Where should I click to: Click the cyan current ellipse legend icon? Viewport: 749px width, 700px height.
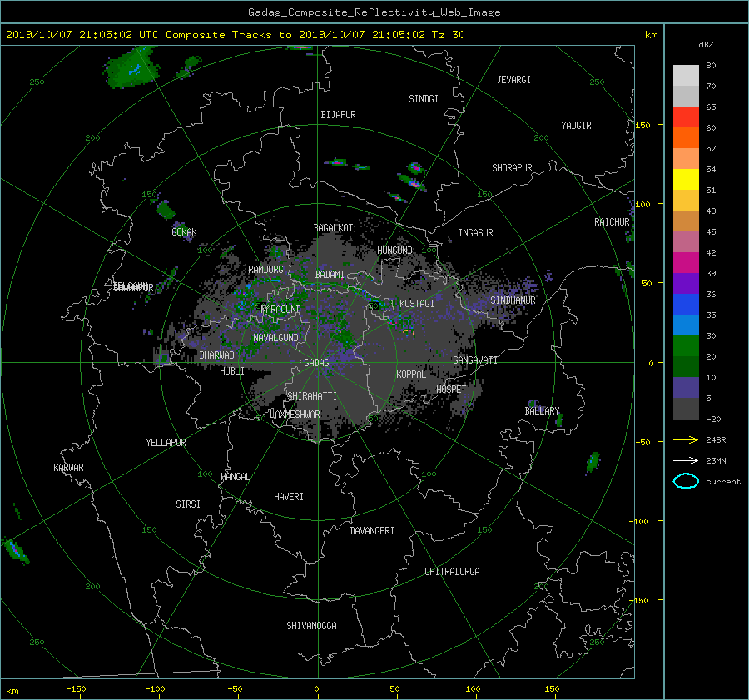(686, 481)
